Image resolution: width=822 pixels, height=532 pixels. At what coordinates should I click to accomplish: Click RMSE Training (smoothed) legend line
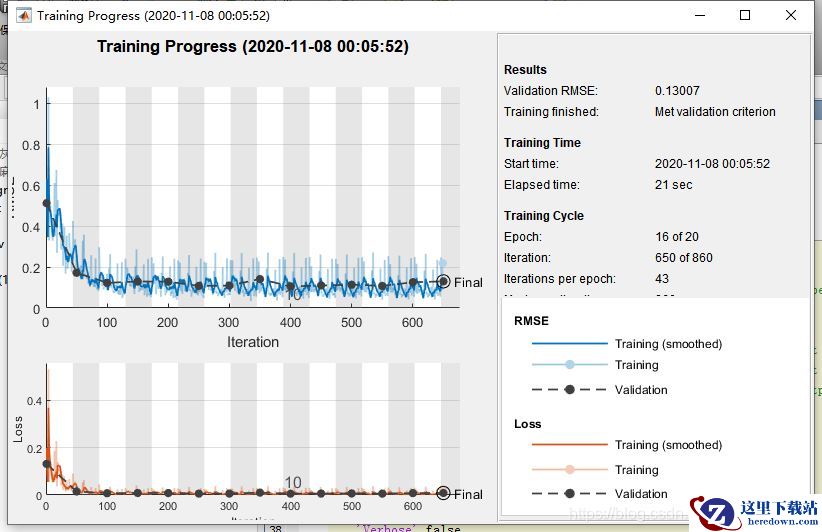click(570, 344)
